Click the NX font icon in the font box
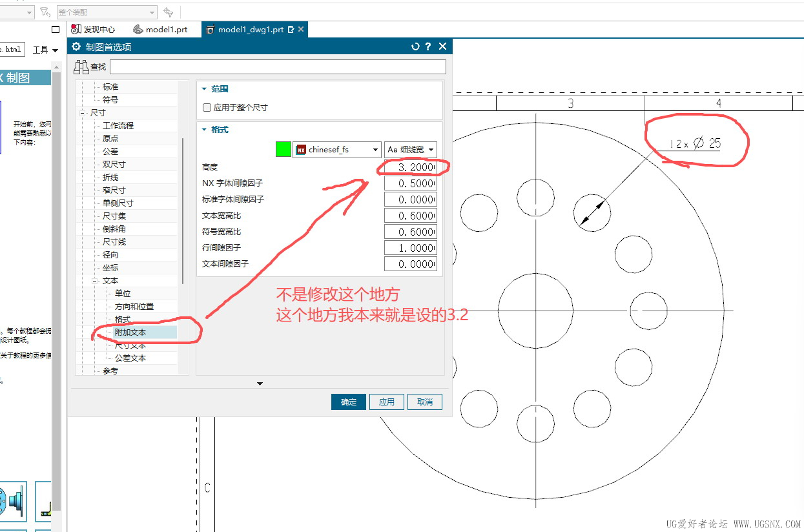This screenshot has height=532, width=804. point(301,150)
